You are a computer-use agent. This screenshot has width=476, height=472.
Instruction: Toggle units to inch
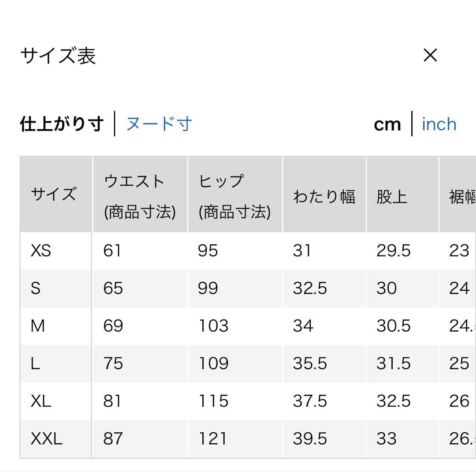pyautogui.click(x=439, y=124)
